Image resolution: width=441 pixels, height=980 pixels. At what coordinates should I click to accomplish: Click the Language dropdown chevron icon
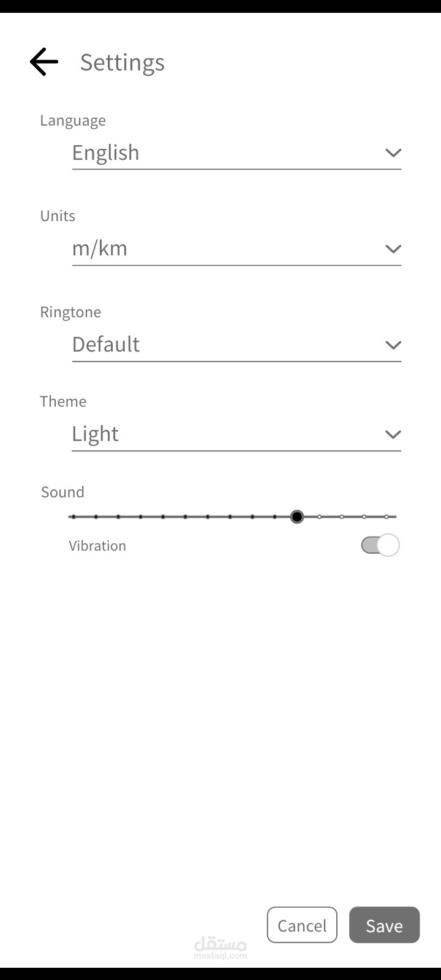tap(393, 153)
